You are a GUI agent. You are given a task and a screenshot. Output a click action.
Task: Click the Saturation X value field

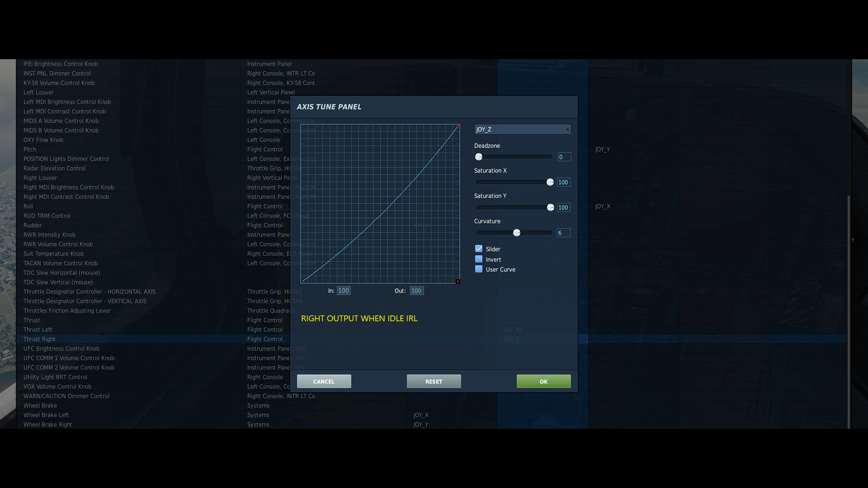[x=564, y=182]
